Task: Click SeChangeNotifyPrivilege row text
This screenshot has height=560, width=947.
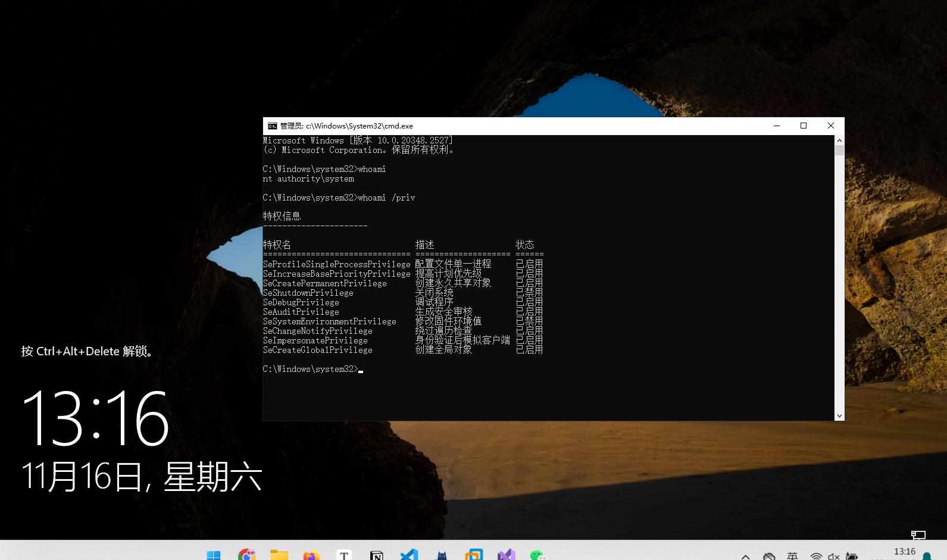Action: [x=318, y=331]
